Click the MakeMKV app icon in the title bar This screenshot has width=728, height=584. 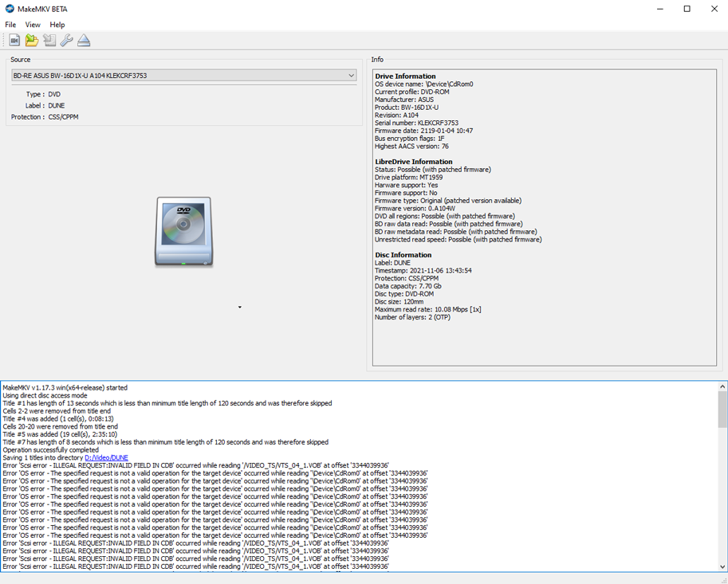click(10, 9)
